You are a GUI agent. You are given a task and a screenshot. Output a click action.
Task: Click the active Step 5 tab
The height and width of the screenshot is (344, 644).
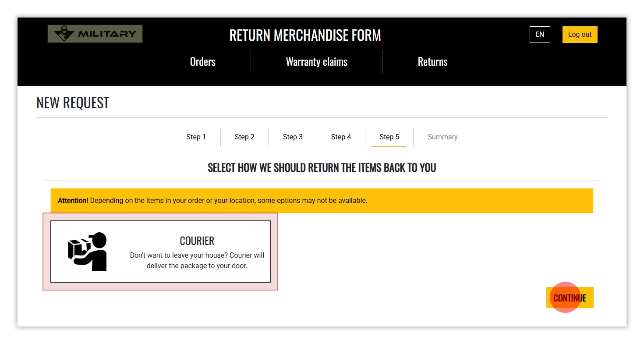tap(389, 137)
